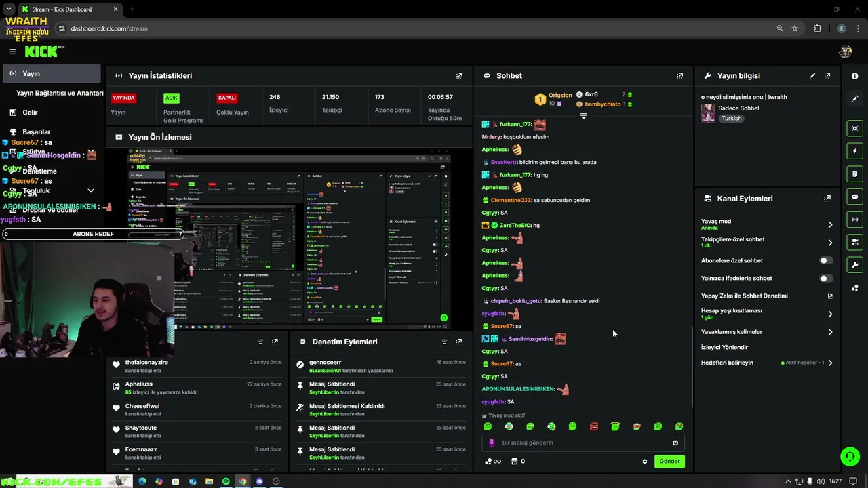Screen dimensions: 868x488
Task: Open Spotify from the taskbar
Action: click(226, 481)
